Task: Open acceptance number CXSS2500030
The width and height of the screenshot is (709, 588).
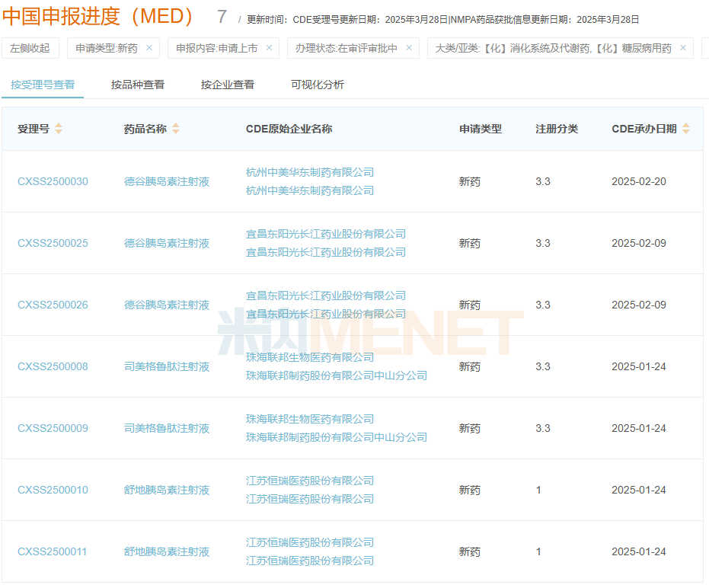Action: [53, 181]
